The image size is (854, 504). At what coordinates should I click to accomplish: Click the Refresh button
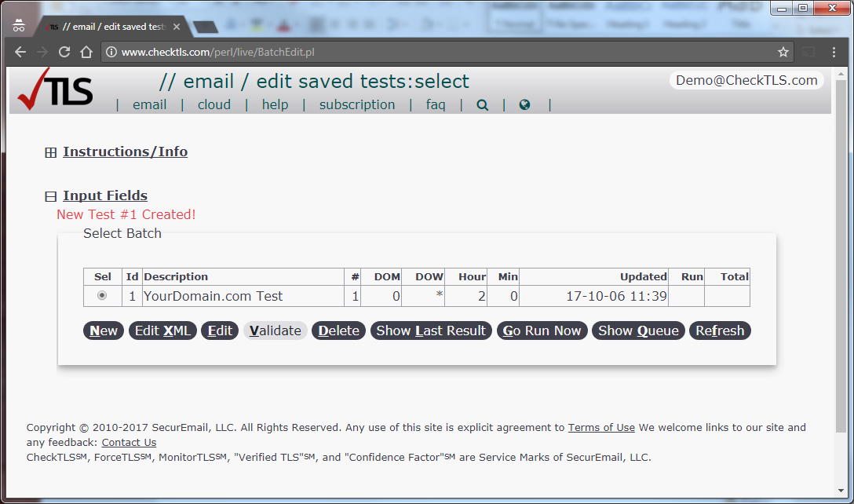720,331
